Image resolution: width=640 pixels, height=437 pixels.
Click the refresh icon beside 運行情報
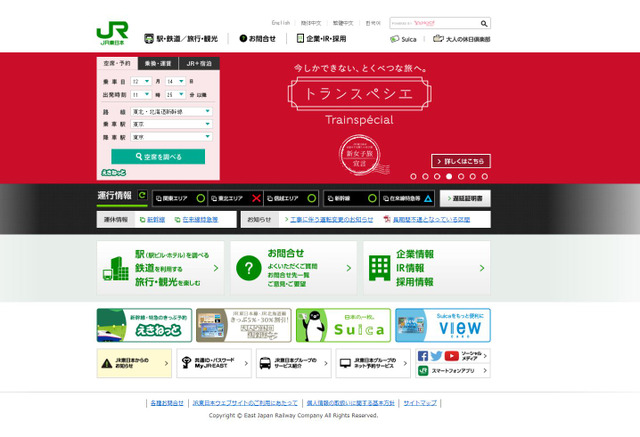click(142, 197)
